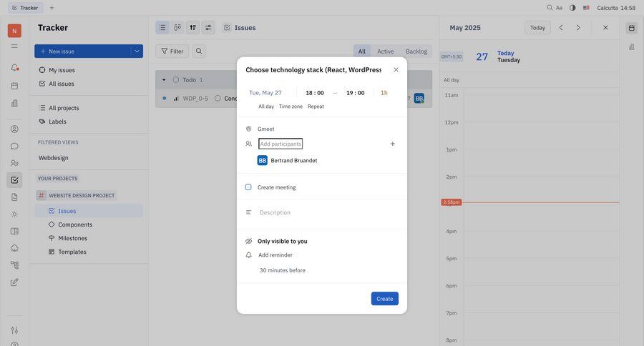
Task: Click the Bertrand Bruandet participant avatar
Action: (263, 161)
